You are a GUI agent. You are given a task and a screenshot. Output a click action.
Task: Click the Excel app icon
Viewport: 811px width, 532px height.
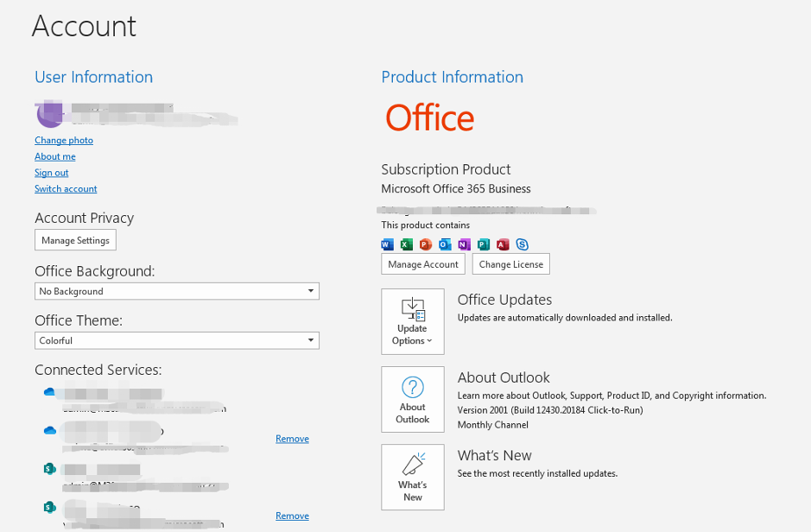pyautogui.click(x=407, y=244)
